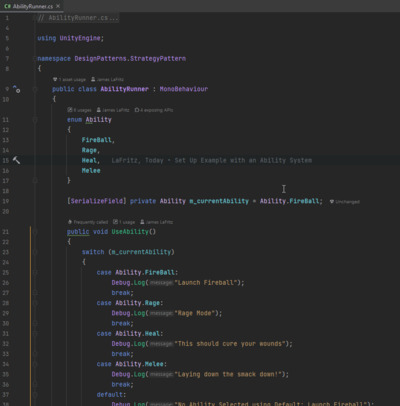
Task: Click 'case Ability.Melee:' on line 34
Action: pos(132,364)
